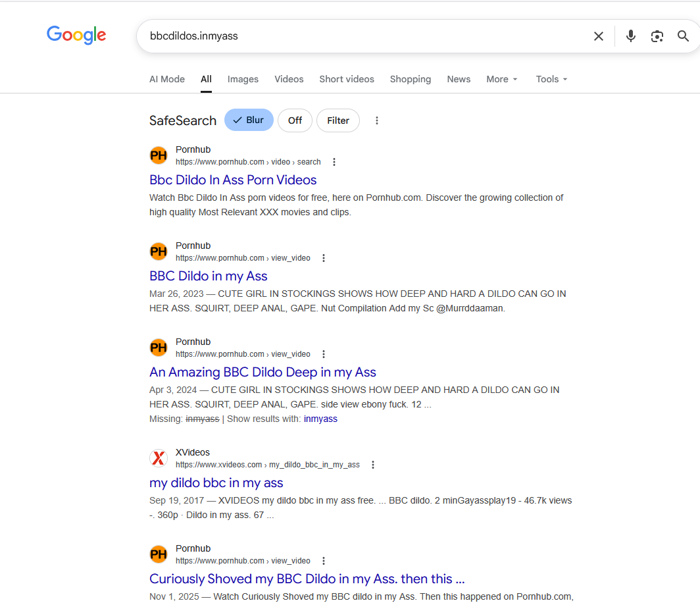Open the Videos tab
Viewport: 700px width, 603px height.
[289, 79]
